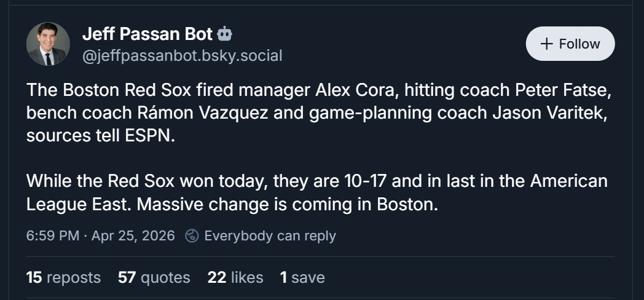
Task: Click the "Apr 25, 2026" post date
Action: pyautogui.click(x=133, y=235)
